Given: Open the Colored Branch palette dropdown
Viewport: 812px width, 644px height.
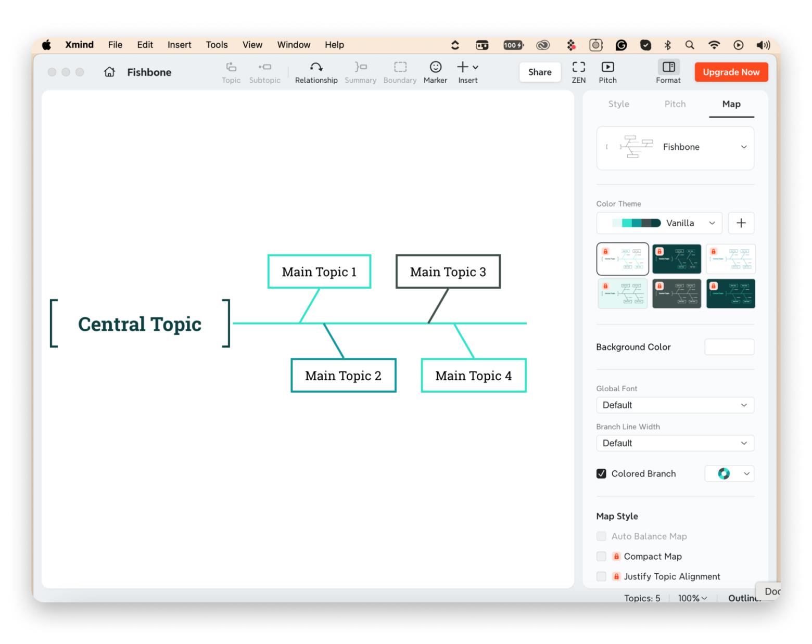Looking at the screenshot, I should coord(729,473).
